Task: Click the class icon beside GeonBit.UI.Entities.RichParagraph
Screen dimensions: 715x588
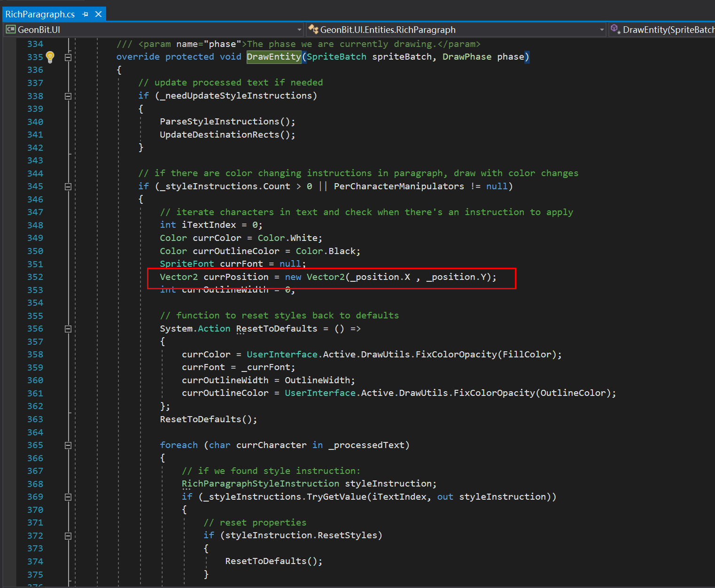Action: pyautogui.click(x=313, y=29)
